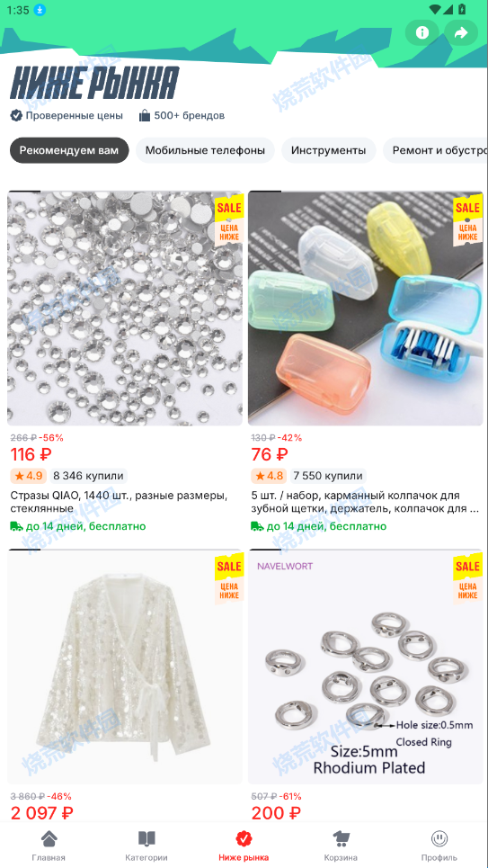Open the rhinestones QIAO product image

click(x=125, y=309)
